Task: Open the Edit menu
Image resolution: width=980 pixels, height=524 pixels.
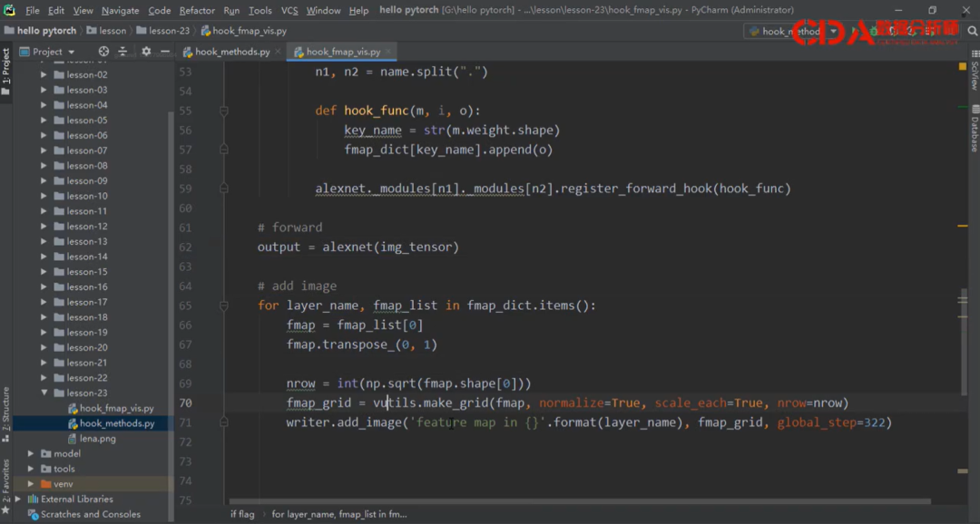Action: [55, 11]
